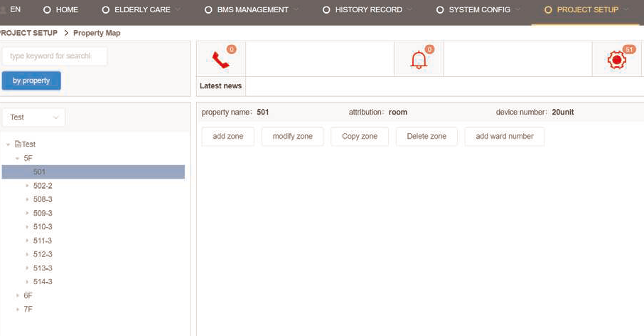Click Copy zone button

coord(360,137)
